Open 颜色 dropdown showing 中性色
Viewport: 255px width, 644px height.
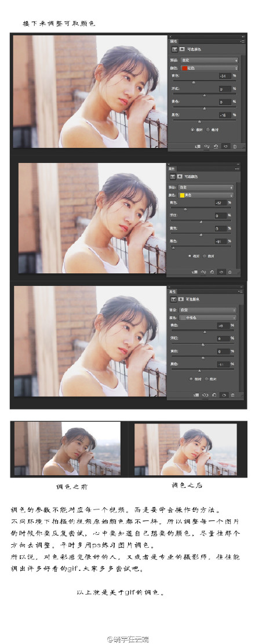click(208, 318)
